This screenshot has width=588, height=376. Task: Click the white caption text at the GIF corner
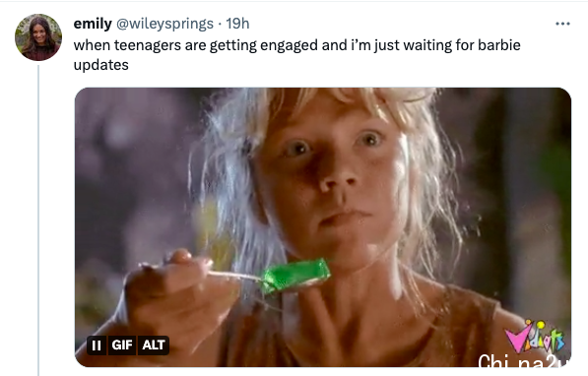tap(524, 360)
